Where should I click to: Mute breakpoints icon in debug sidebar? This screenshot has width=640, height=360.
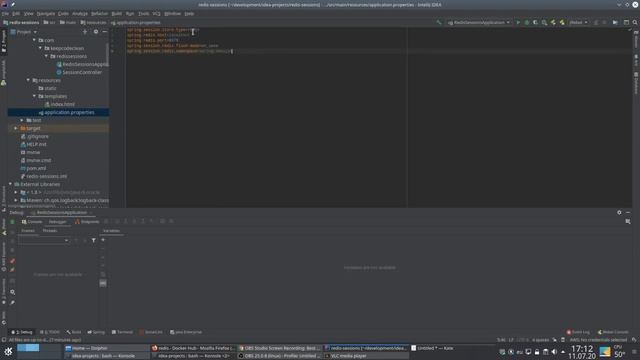point(13,270)
